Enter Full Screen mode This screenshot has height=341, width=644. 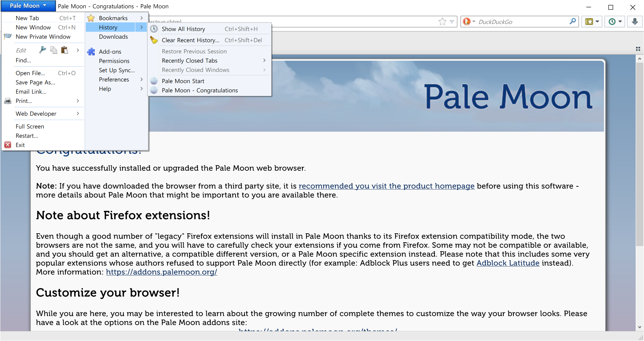pos(43,127)
